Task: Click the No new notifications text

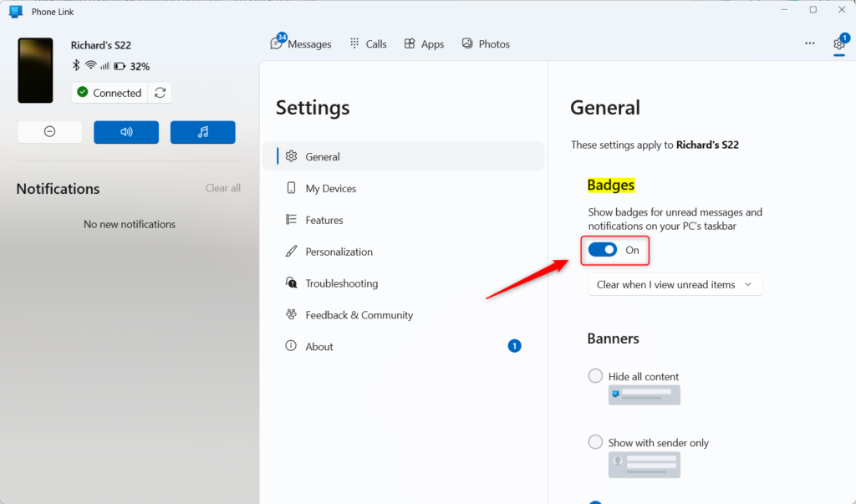Action: coord(130,225)
